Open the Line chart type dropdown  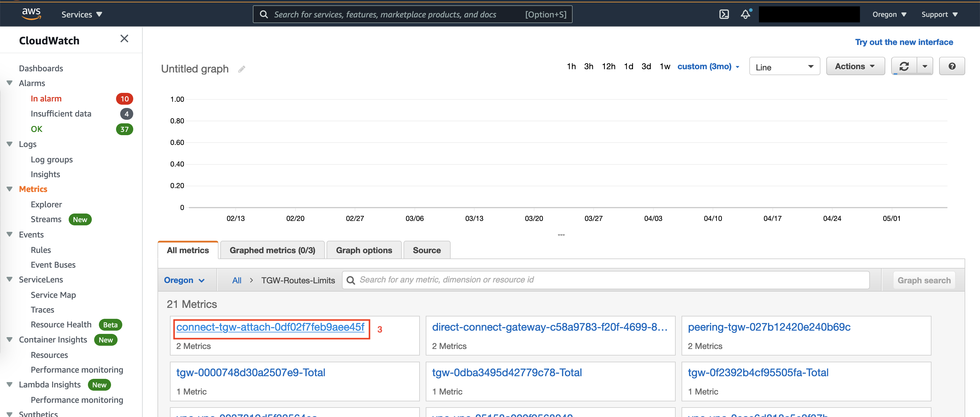click(x=784, y=67)
